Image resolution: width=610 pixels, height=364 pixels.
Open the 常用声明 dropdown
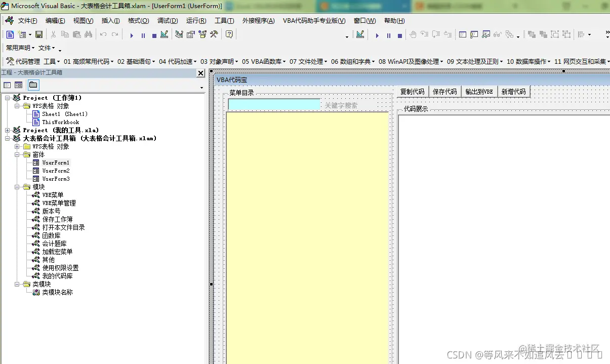(20, 48)
